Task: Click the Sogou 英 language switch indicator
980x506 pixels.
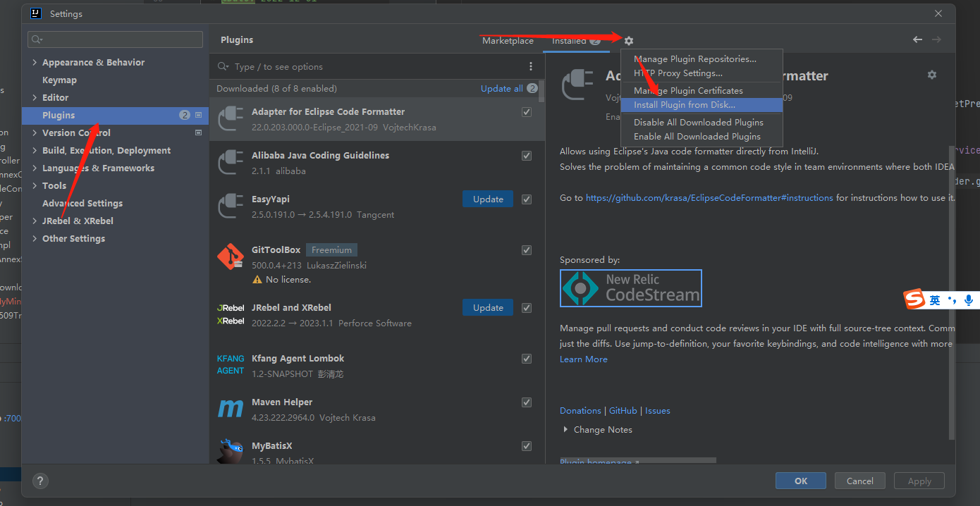Action: (x=935, y=300)
